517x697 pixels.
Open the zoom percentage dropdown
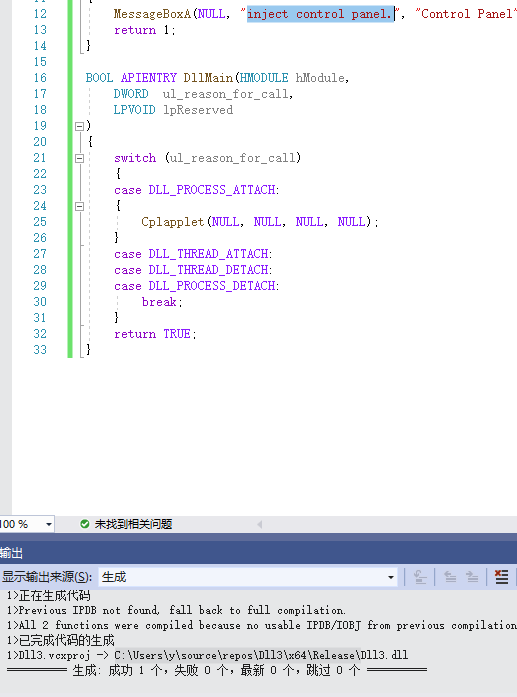[48, 525]
